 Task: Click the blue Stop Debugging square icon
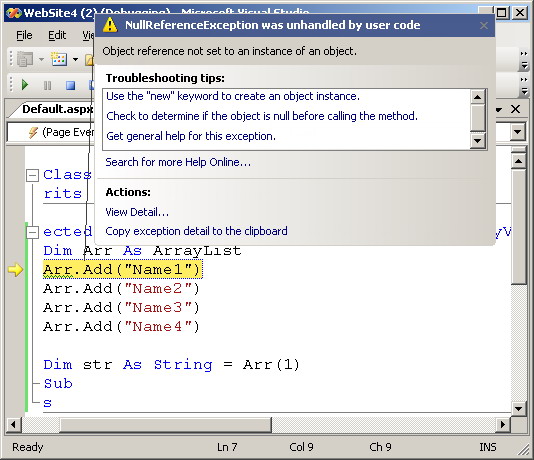coord(70,85)
